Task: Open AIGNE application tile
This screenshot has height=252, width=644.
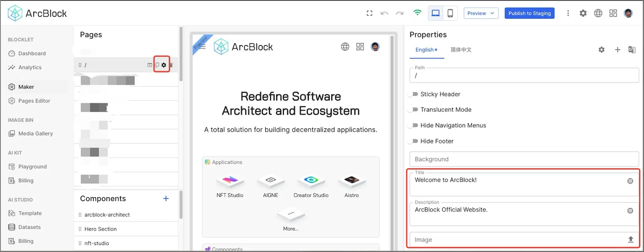Action: tap(270, 187)
